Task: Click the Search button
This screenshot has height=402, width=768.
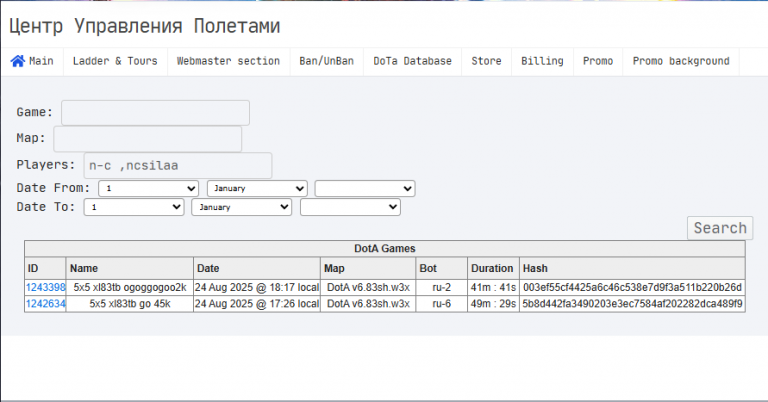Action: [720, 228]
